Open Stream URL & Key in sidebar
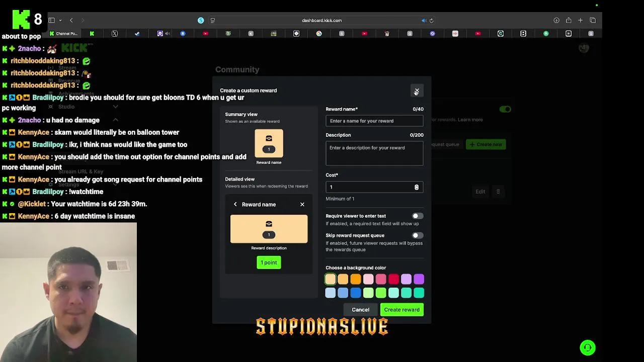The image size is (644, 362). 80,172
